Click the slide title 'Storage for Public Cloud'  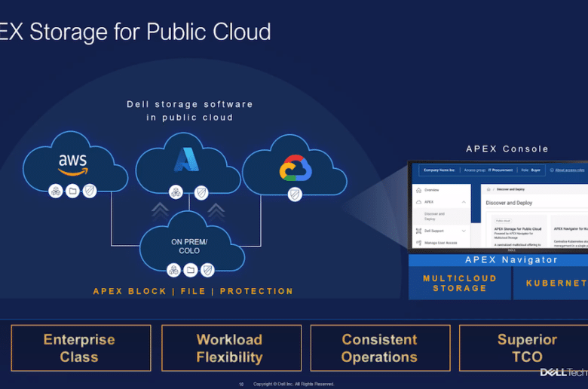click(x=150, y=32)
